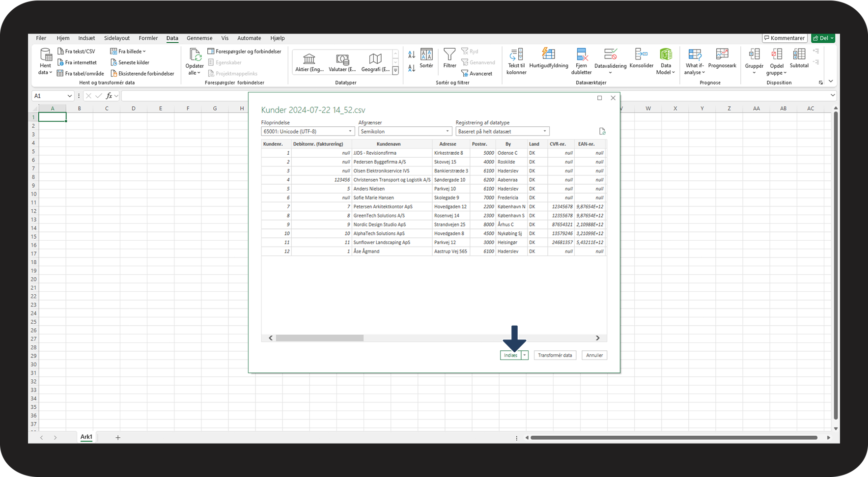868x477 pixels.
Task: Click the sort A to Z icon
Action: [x=412, y=55]
